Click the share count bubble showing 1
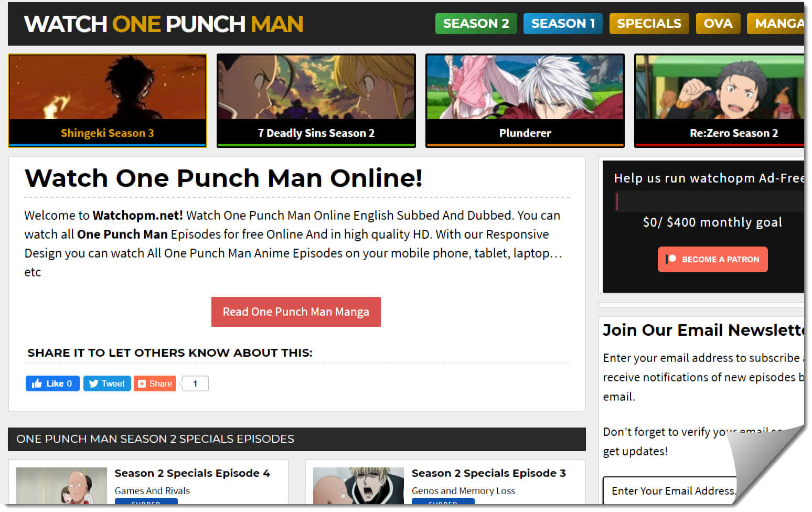The height and width of the screenshot is (512, 812). [x=195, y=383]
